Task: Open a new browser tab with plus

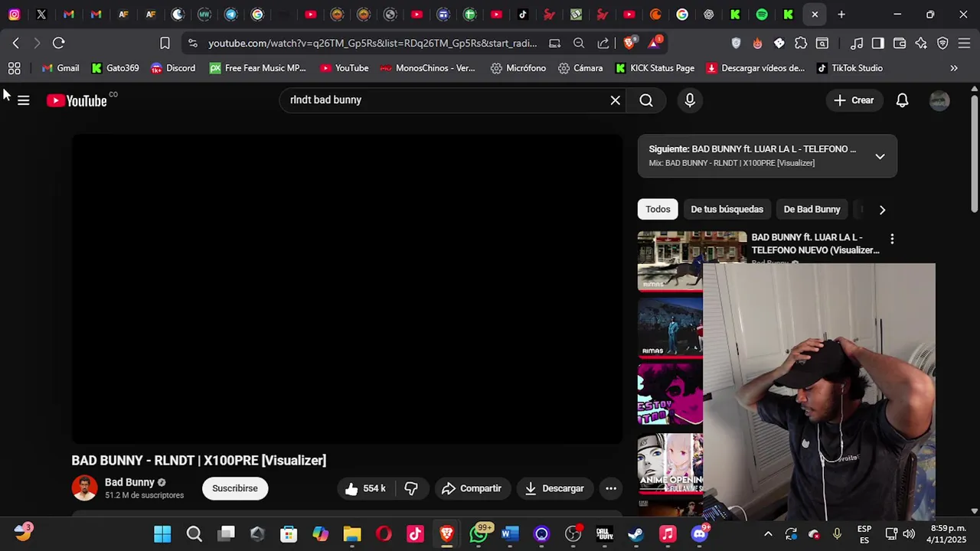Action: point(841,15)
